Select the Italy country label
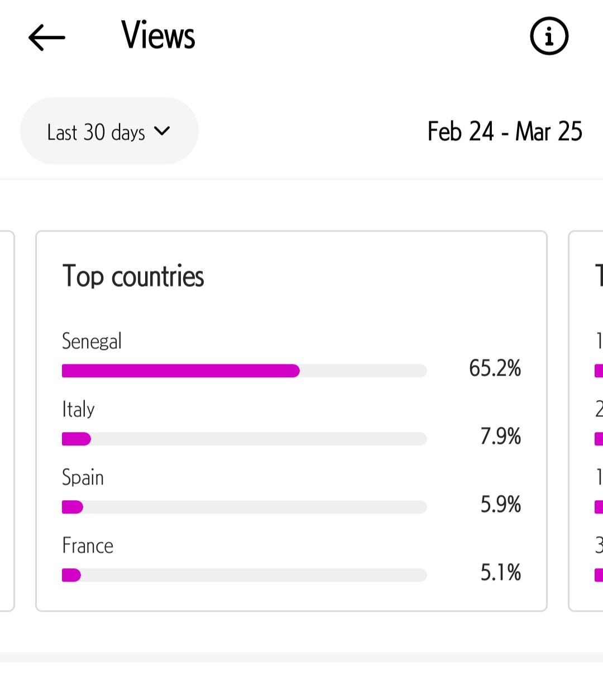 click(x=78, y=409)
